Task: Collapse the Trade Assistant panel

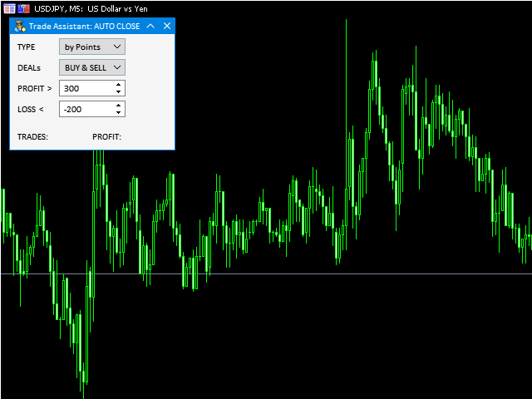Action: [x=150, y=26]
